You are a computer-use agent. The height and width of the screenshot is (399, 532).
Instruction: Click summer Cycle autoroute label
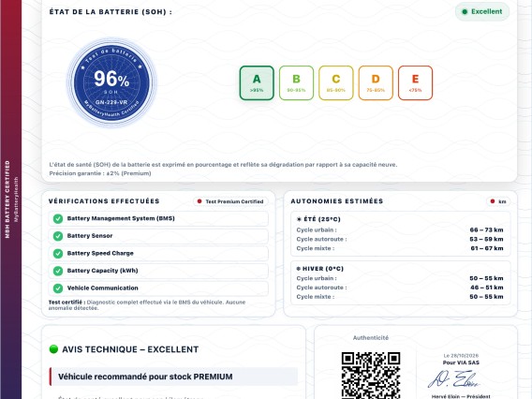pyautogui.click(x=321, y=239)
